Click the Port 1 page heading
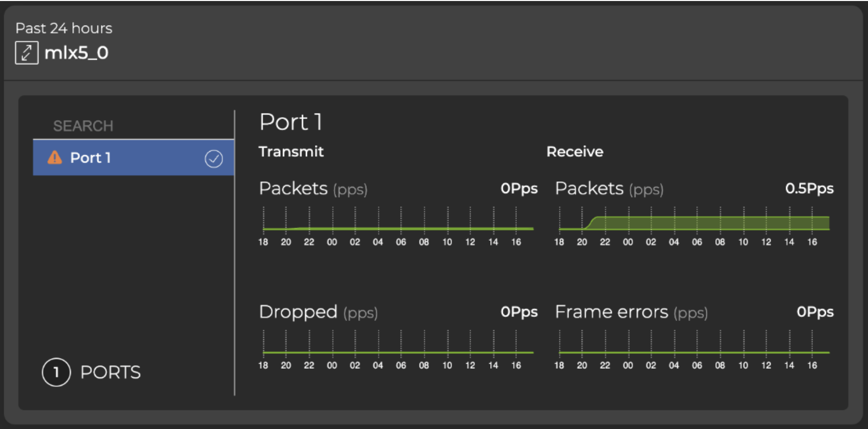 (290, 122)
